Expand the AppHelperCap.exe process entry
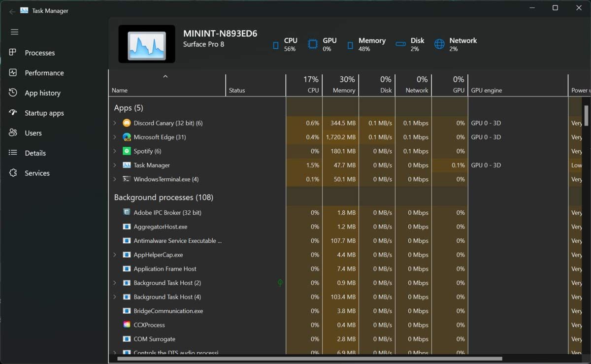This screenshot has width=591, height=364. (x=115, y=255)
